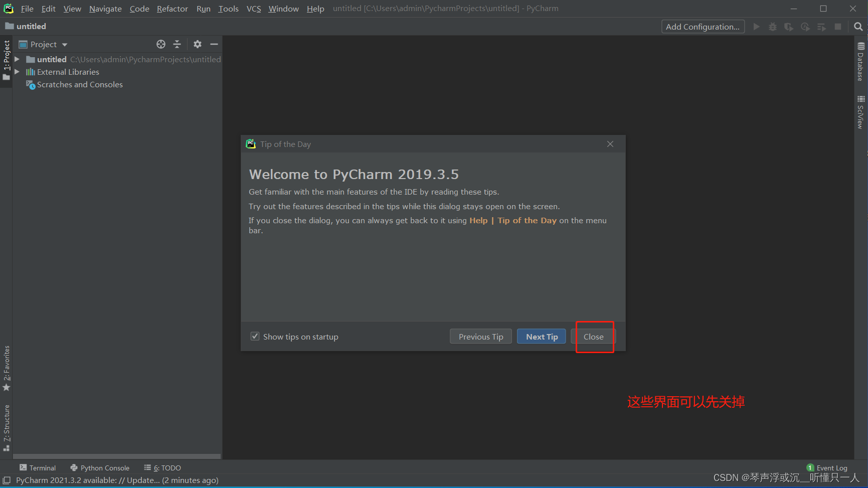Screen dimensions: 868x488
Task: Open the Refactor menu
Action: click(172, 9)
